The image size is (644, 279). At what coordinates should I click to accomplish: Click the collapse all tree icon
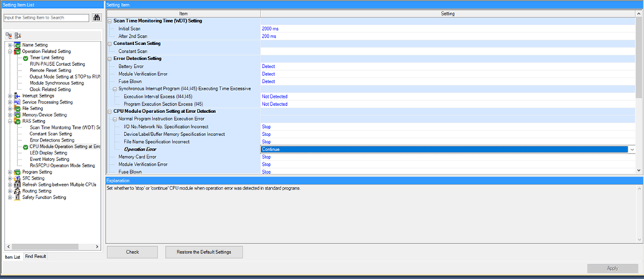18,36
